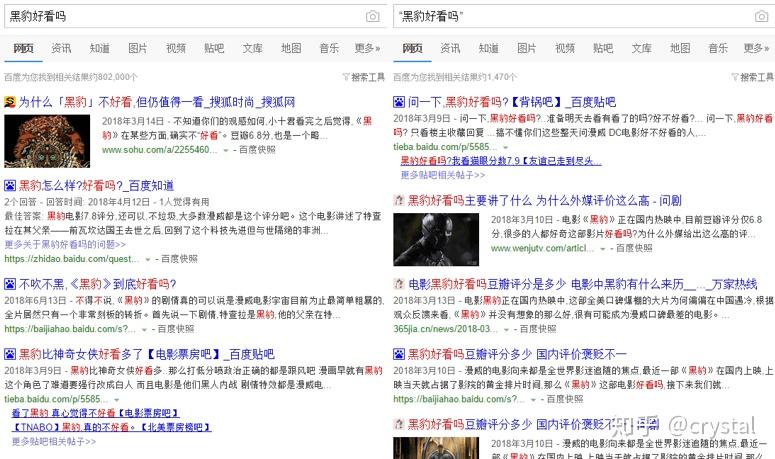Click 更多贴吧相关帖子 under left tieba result
The image size is (775, 459).
(54, 441)
